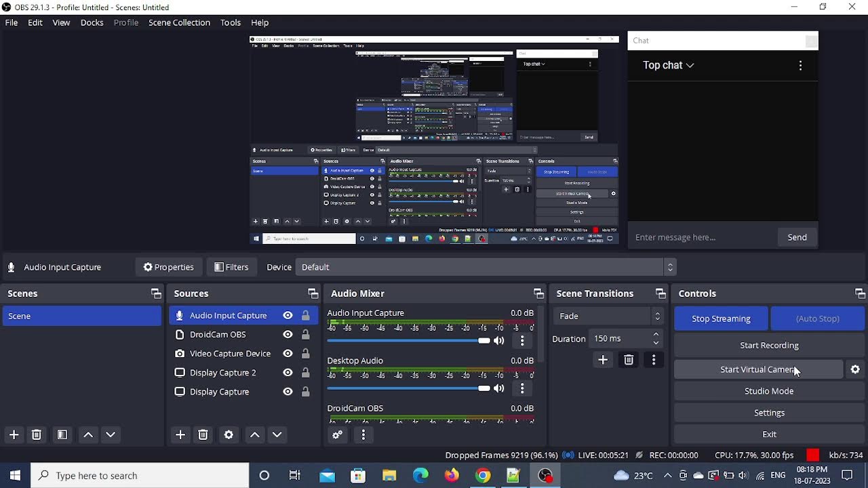The image size is (868, 488).
Task: Open scene filters icon in Scenes panel
Action: click(62, 434)
